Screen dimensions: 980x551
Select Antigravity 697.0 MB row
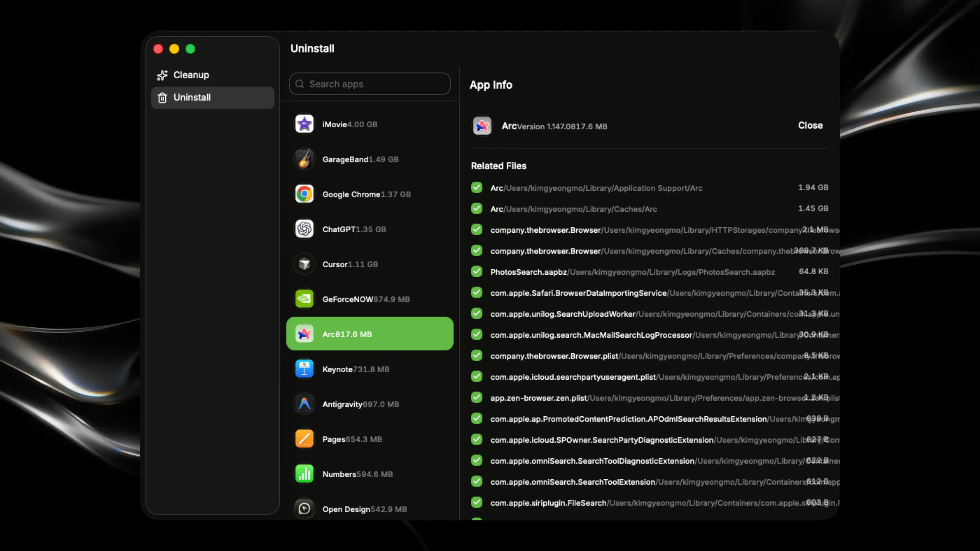click(x=370, y=404)
